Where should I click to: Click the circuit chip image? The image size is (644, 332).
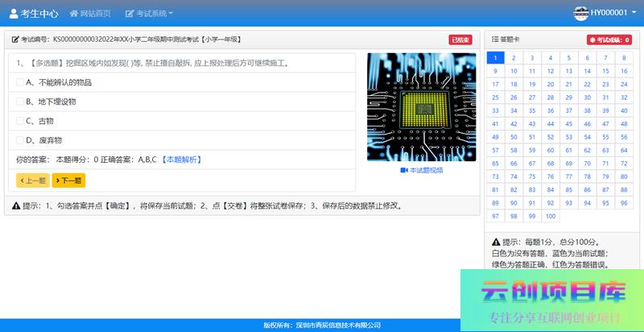pos(421,107)
